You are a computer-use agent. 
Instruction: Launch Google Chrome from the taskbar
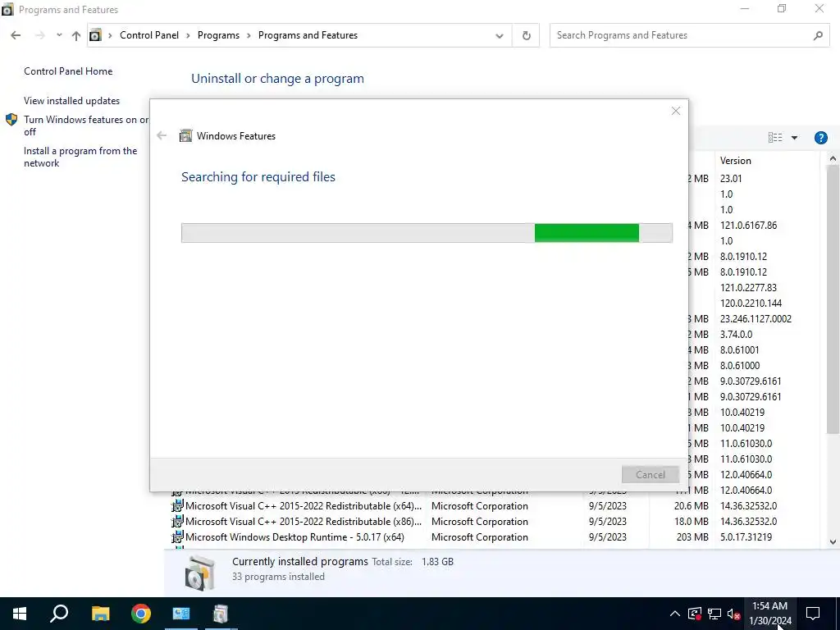(x=141, y=614)
